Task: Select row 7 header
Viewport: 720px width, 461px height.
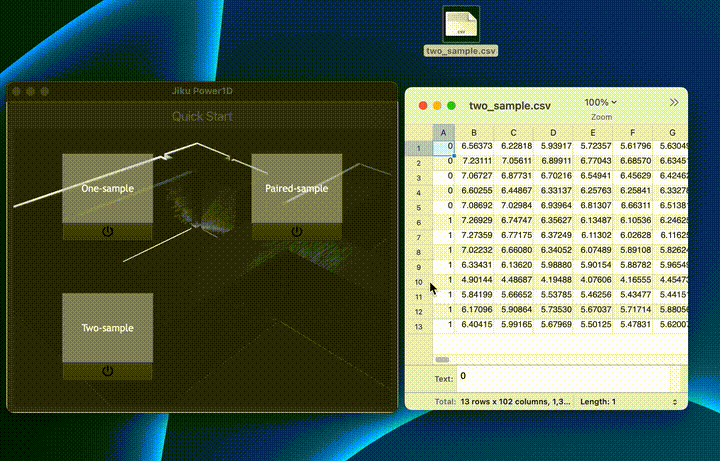Action: point(418,236)
